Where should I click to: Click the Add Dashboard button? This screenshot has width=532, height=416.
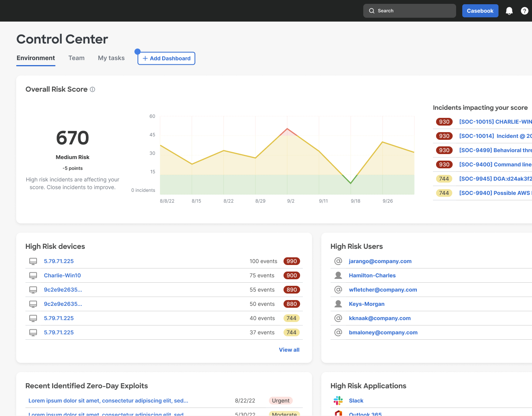point(166,59)
